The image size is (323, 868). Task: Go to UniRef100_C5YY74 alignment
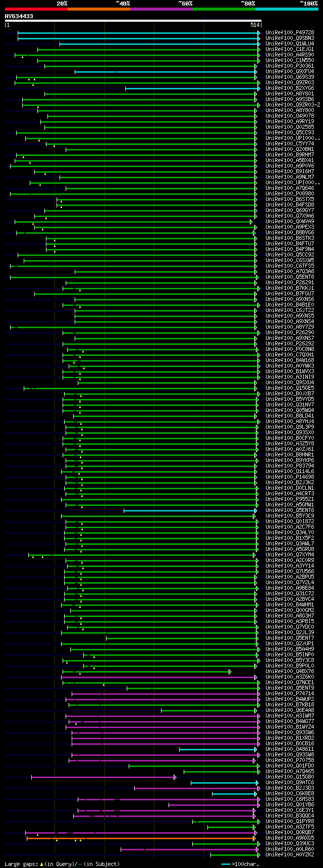[x=290, y=143]
